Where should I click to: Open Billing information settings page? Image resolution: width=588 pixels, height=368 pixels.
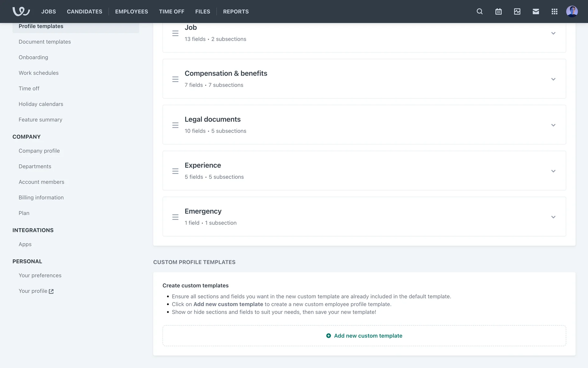[x=41, y=197]
